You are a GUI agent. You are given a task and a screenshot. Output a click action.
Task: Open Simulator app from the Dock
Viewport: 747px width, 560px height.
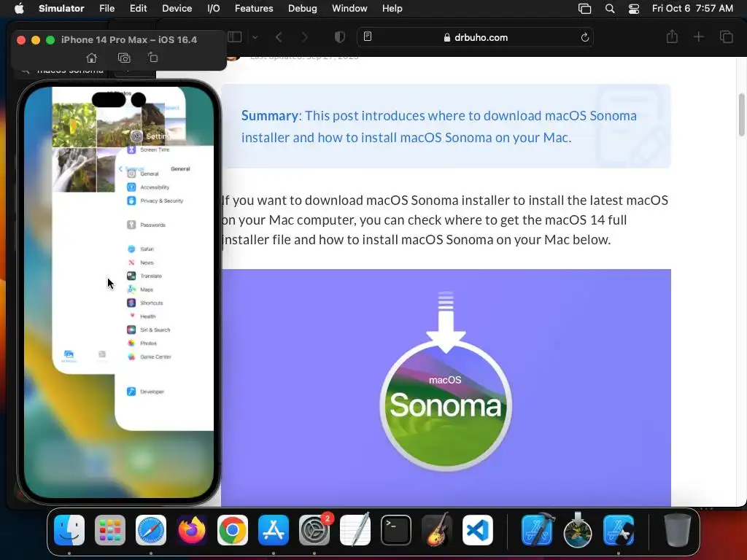[619, 530]
